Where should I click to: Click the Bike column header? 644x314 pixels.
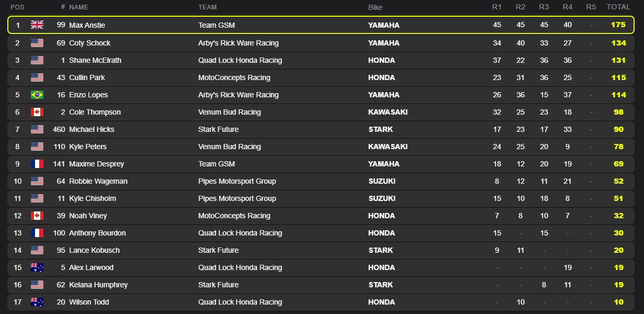[x=375, y=7]
